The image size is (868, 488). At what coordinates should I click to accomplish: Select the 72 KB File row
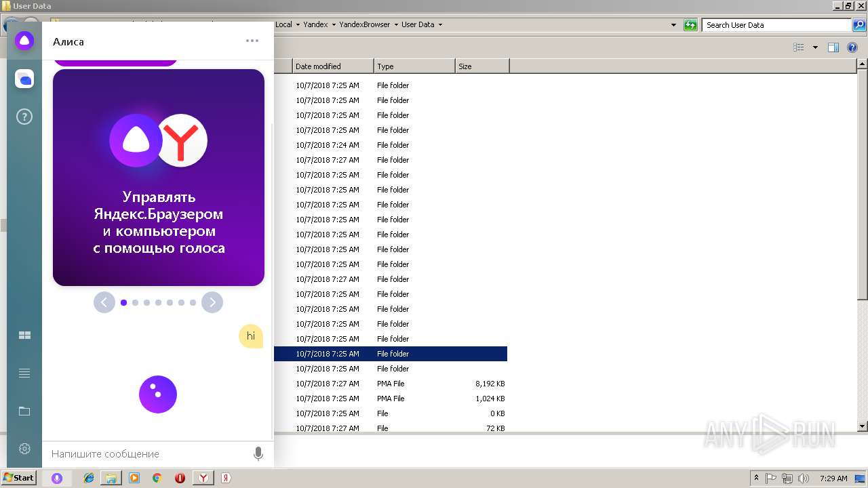pyautogui.click(x=391, y=428)
